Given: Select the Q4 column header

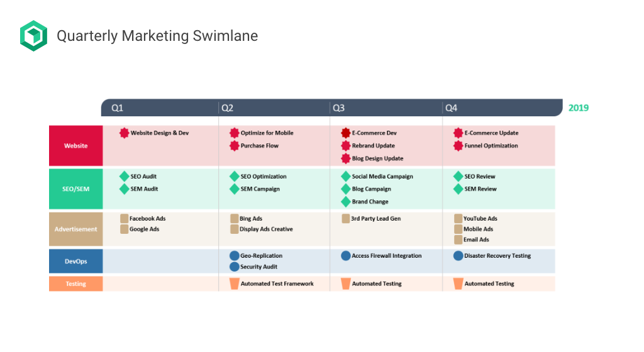Looking at the screenshot, I should (451, 108).
